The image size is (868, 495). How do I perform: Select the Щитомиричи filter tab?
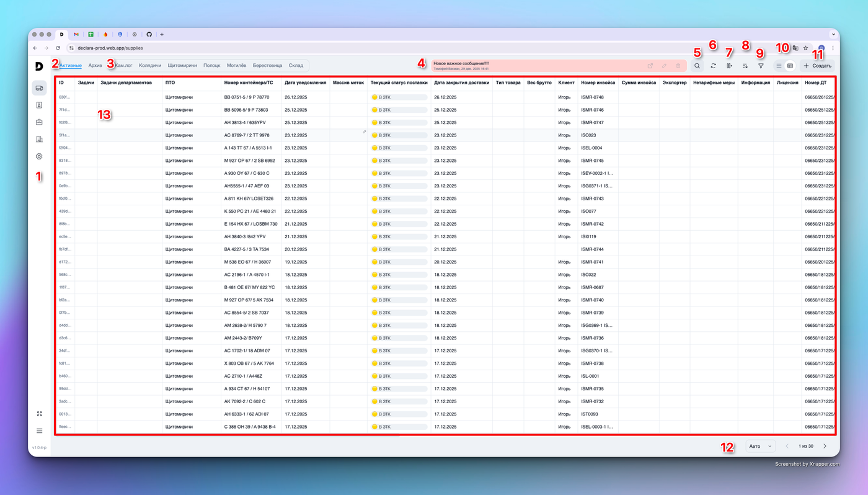(182, 66)
